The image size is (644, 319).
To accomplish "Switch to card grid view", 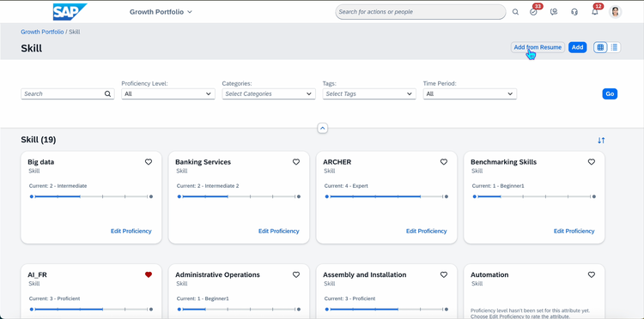I will point(600,47).
